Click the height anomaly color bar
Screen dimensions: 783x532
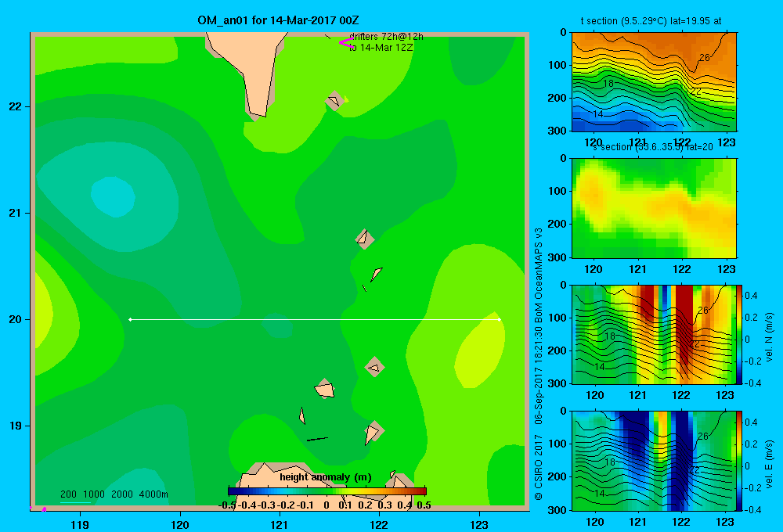(327, 491)
